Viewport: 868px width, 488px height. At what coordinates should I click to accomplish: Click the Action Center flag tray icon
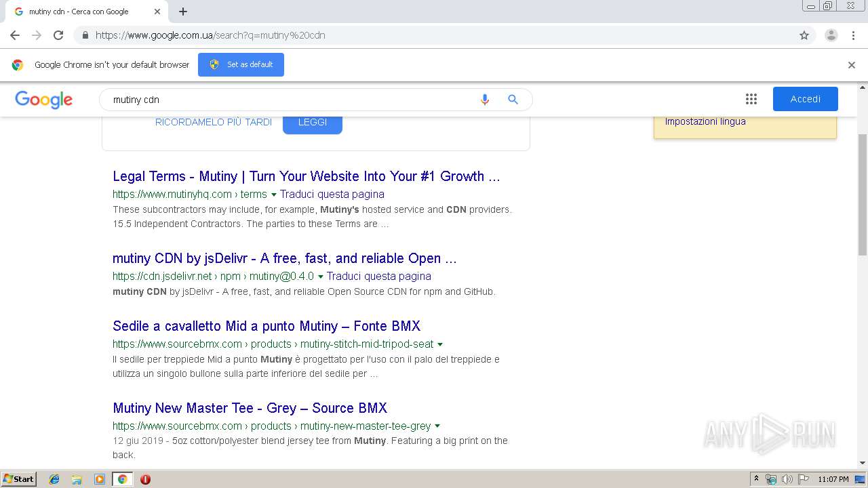coord(804,479)
